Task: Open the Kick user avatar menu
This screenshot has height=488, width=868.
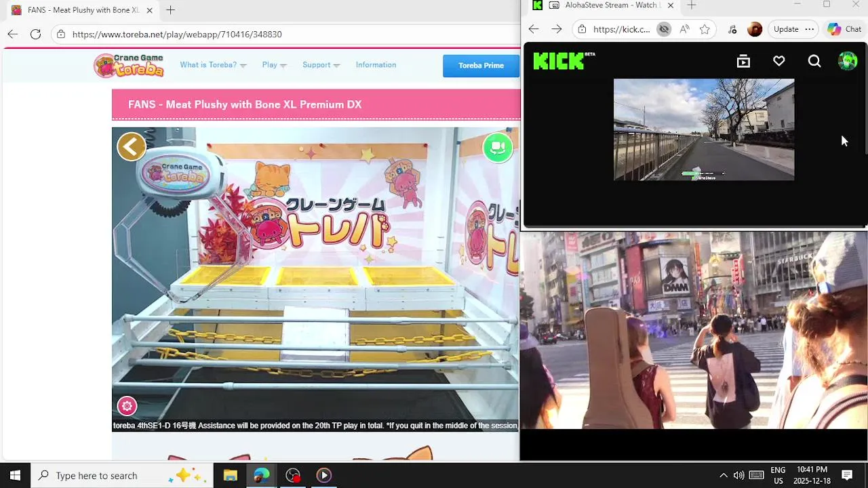Action: 848,61
